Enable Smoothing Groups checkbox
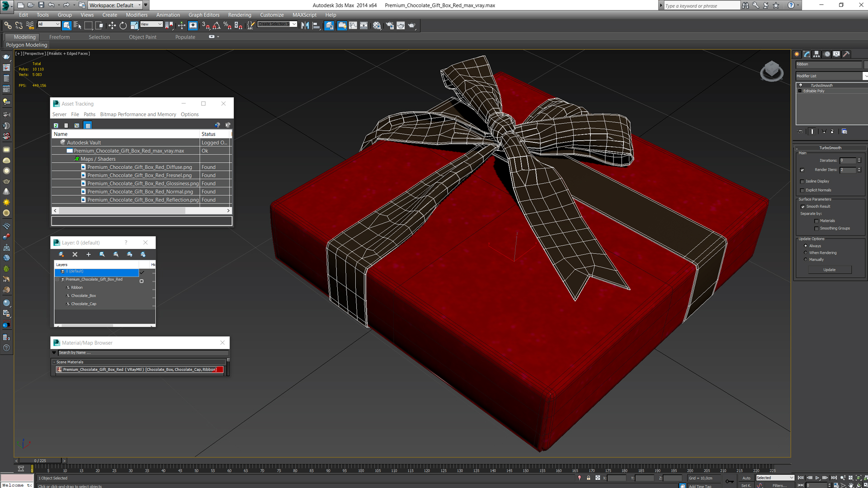The width and height of the screenshot is (868, 488). [816, 229]
